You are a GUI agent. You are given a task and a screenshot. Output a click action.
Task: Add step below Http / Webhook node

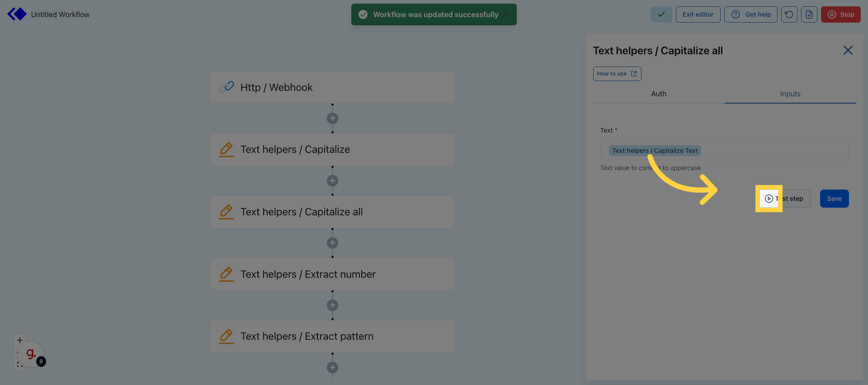[x=332, y=119]
